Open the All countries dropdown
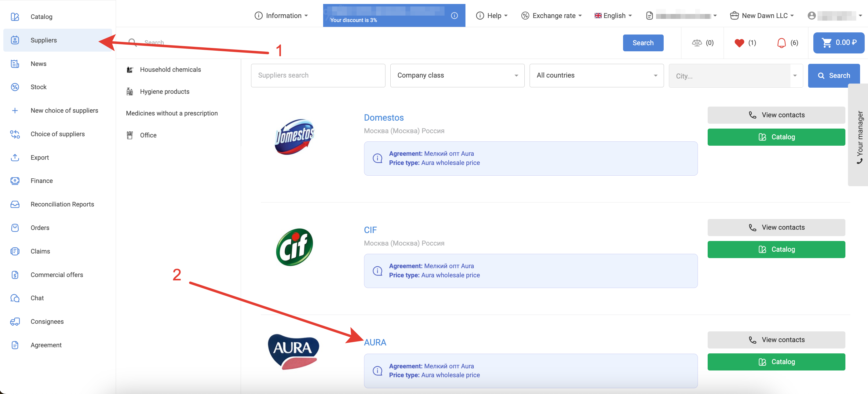Image resolution: width=868 pixels, height=394 pixels. click(596, 75)
